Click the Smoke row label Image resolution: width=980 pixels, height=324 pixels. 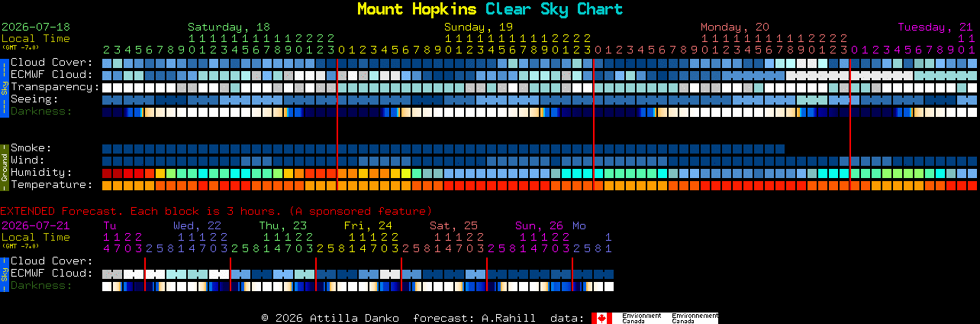point(31,148)
